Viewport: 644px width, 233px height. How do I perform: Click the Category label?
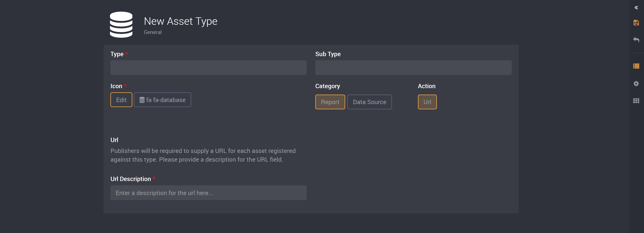327,86
